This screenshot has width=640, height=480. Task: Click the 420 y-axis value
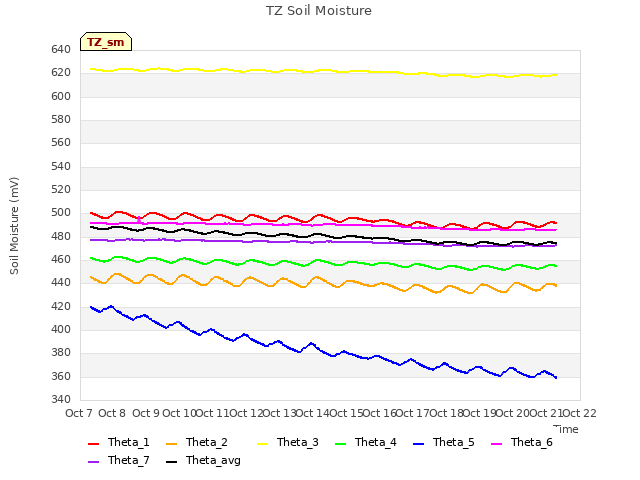coord(61,307)
